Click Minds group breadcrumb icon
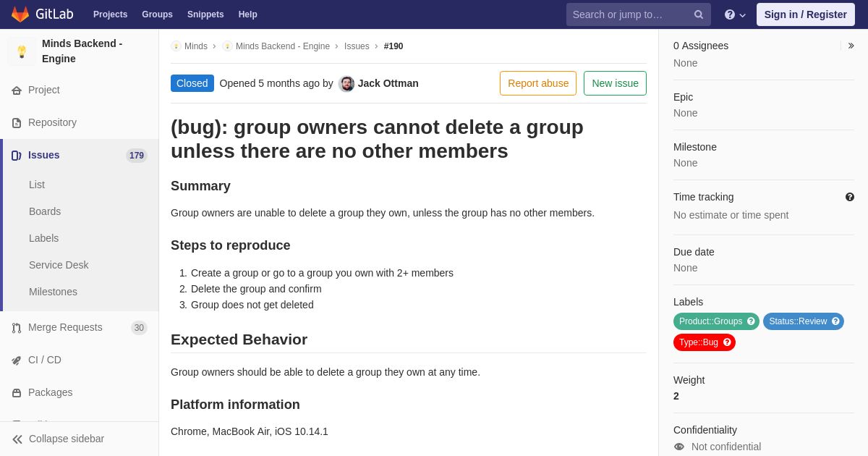Viewport: 868px width, 456px height. 176,46
